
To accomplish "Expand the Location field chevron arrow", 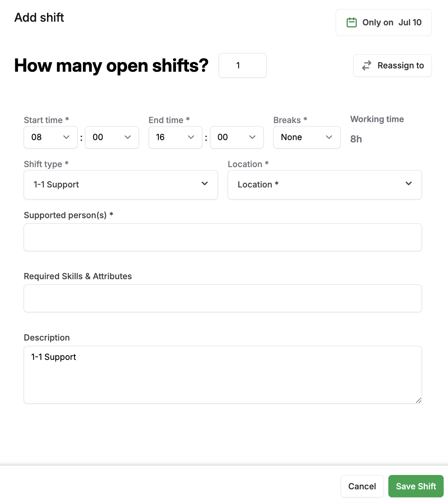I will (409, 184).
